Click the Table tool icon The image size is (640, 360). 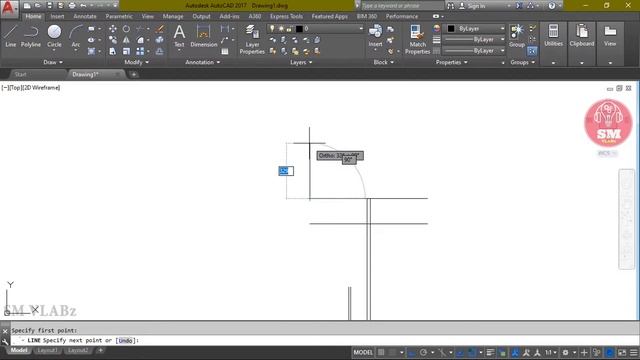[x=225, y=51]
